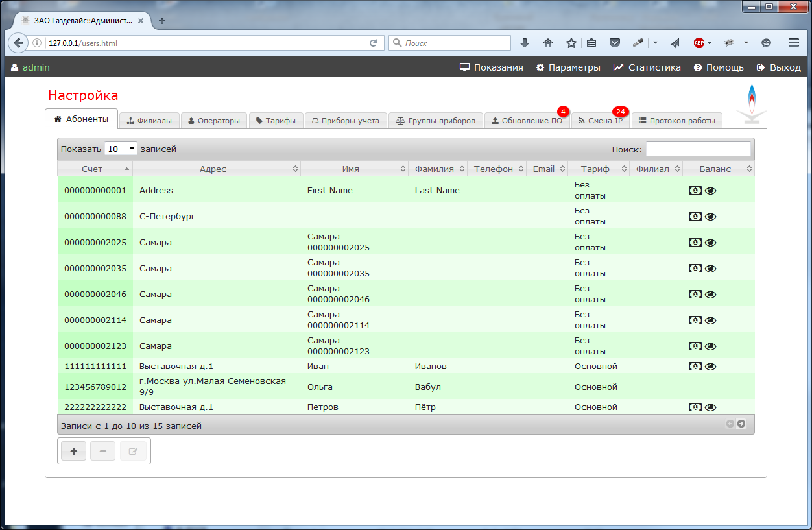The image size is (812, 530).
Task: Click money icon in Иванов row
Action: [x=695, y=367]
